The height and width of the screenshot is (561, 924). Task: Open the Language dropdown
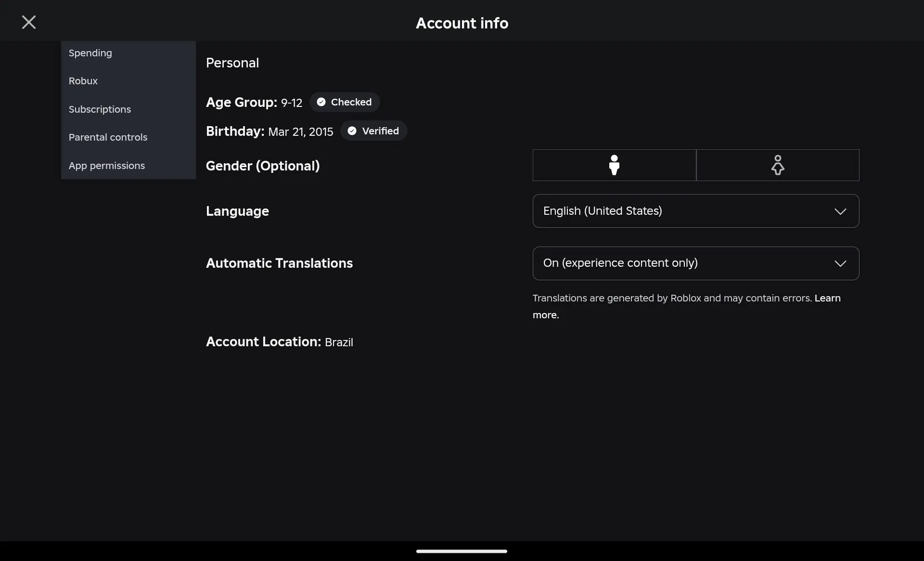point(696,211)
